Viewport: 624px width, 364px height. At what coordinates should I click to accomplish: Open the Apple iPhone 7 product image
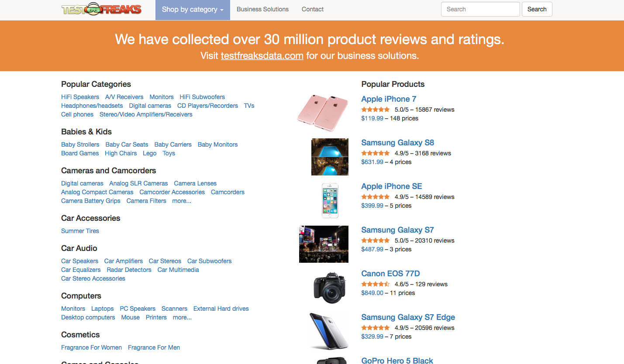click(x=323, y=112)
